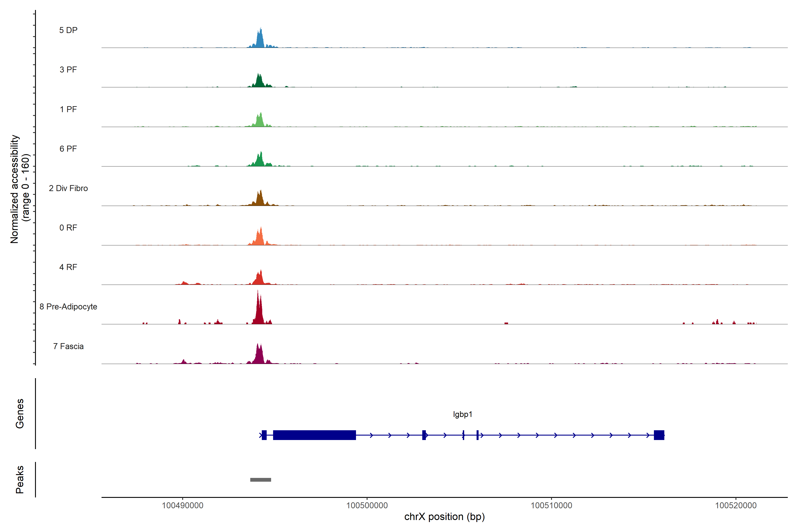Click the gray peak region bar
Viewport: 798px width, 532px height.
[261, 480]
